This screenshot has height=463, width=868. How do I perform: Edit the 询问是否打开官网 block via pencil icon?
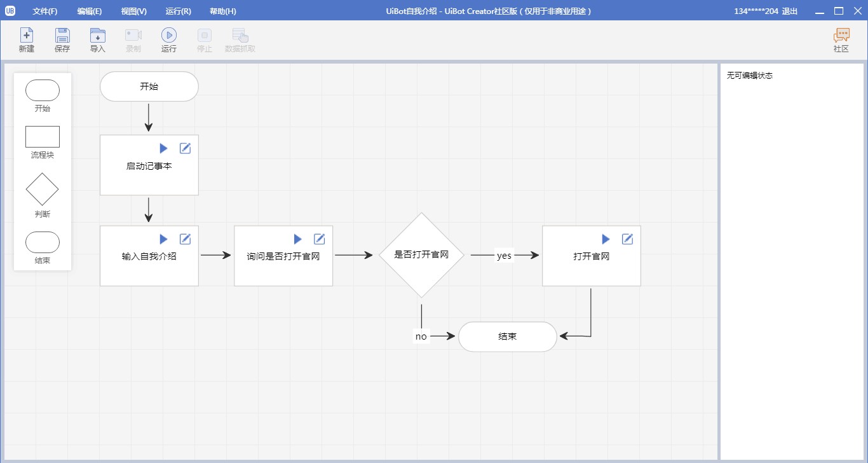click(x=319, y=239)
